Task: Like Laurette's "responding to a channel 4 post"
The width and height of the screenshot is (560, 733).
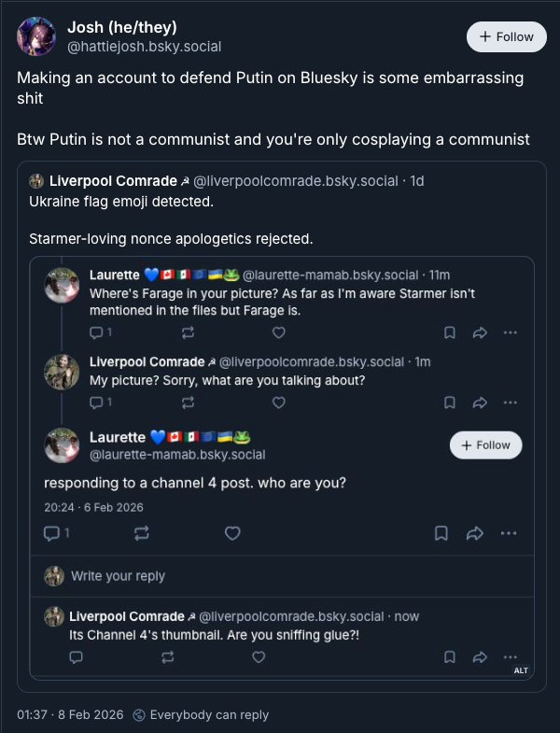Action: pos(232,533)
